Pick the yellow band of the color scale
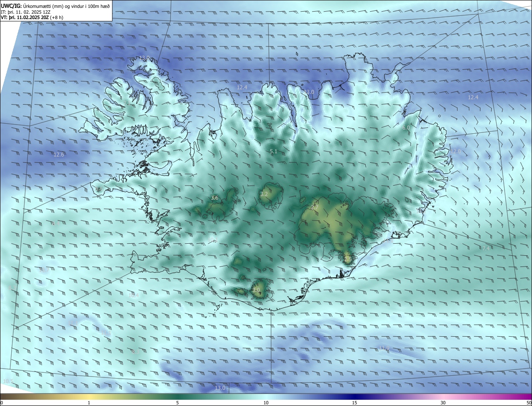This screenshot has width=532, height=406. click(89, 396)
